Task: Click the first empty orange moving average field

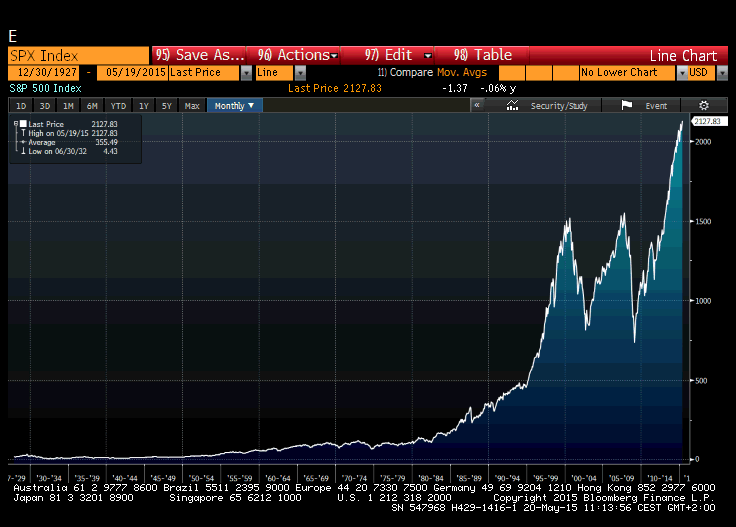Action: 512,73
